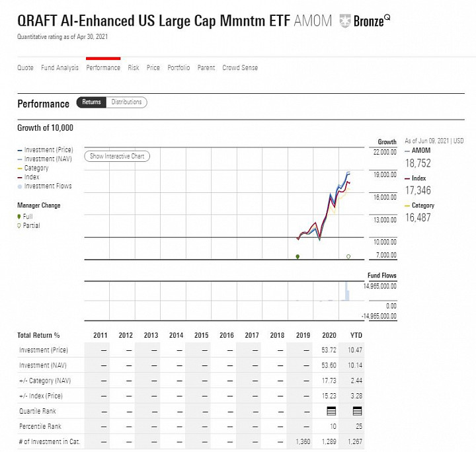
Task: Click 2020 Percentile Rank value 10
Action: (x=333, y=426)
